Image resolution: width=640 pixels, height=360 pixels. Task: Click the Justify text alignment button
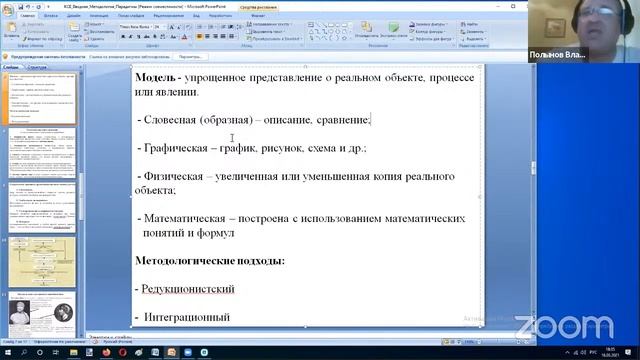click(x=223, y=37)
